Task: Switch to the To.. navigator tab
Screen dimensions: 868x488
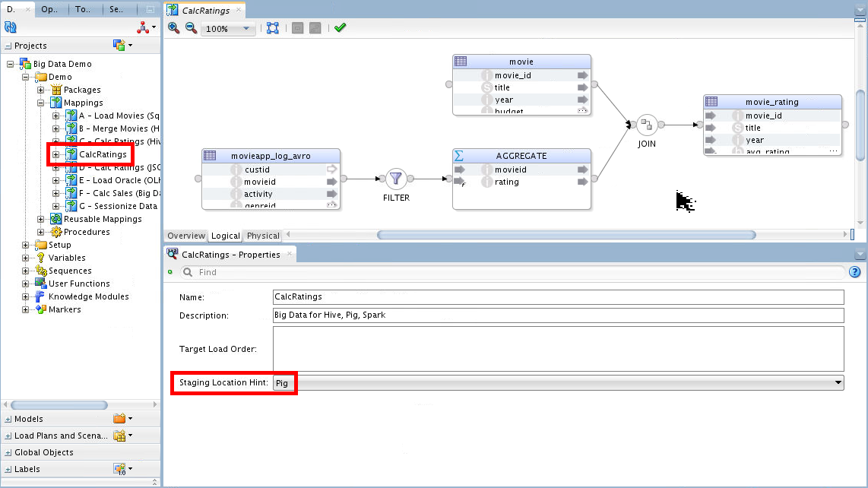Action: click(84, 9)
